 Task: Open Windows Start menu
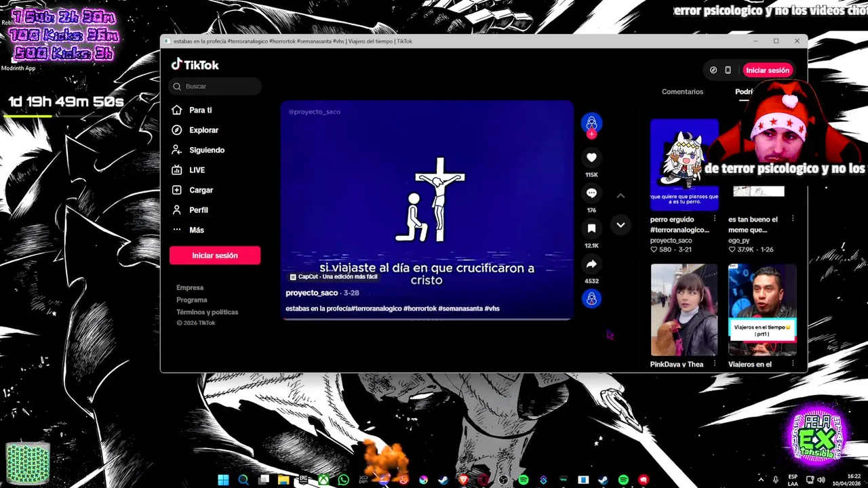coord(223,480)
